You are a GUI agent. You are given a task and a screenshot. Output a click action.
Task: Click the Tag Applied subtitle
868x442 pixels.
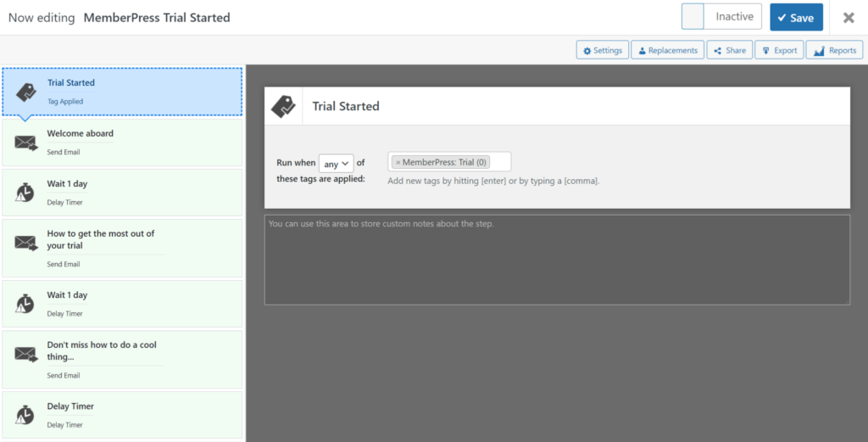(65, 101)
